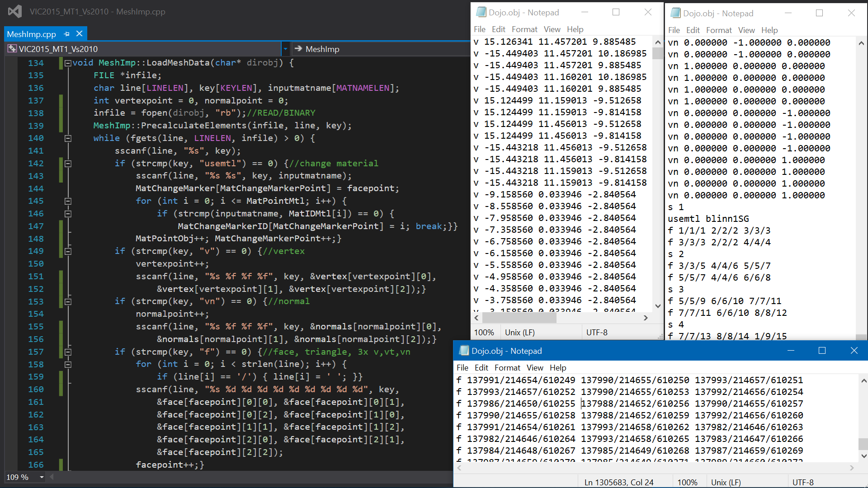Collapse the for loop at line 158
This screenshot has width=868, height=488.
68,364
